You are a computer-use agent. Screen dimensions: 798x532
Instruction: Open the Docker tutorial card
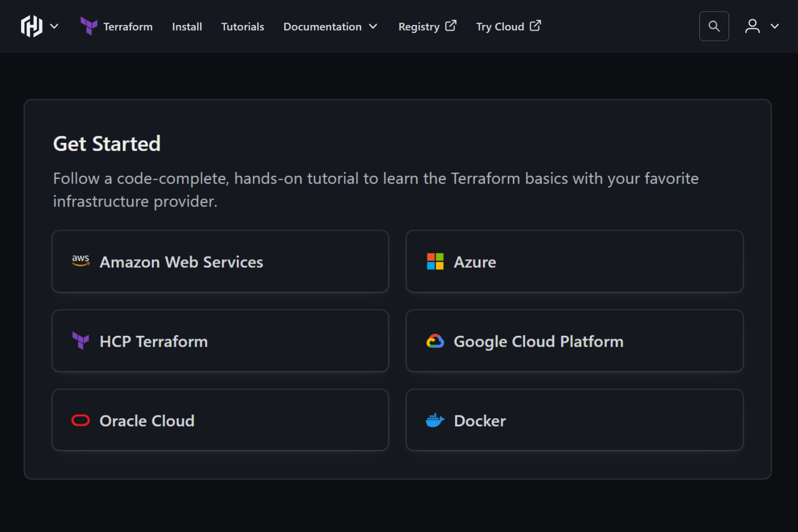click(x=574, y=420)
